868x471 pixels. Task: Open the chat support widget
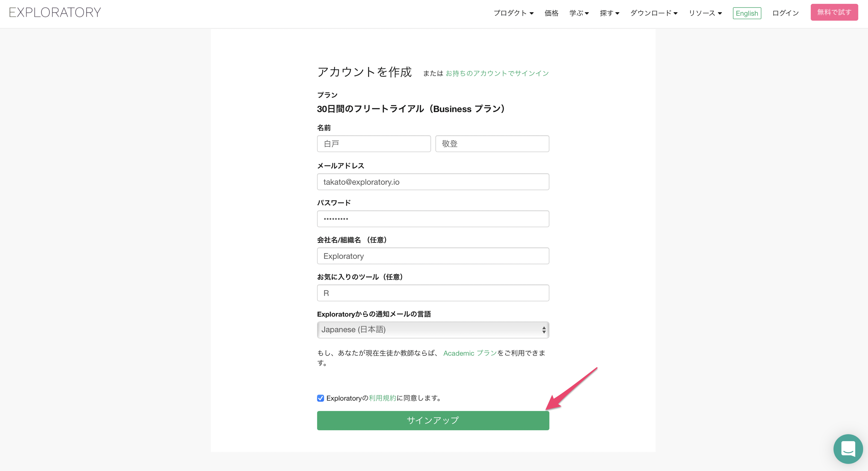(x=848, y=449)
